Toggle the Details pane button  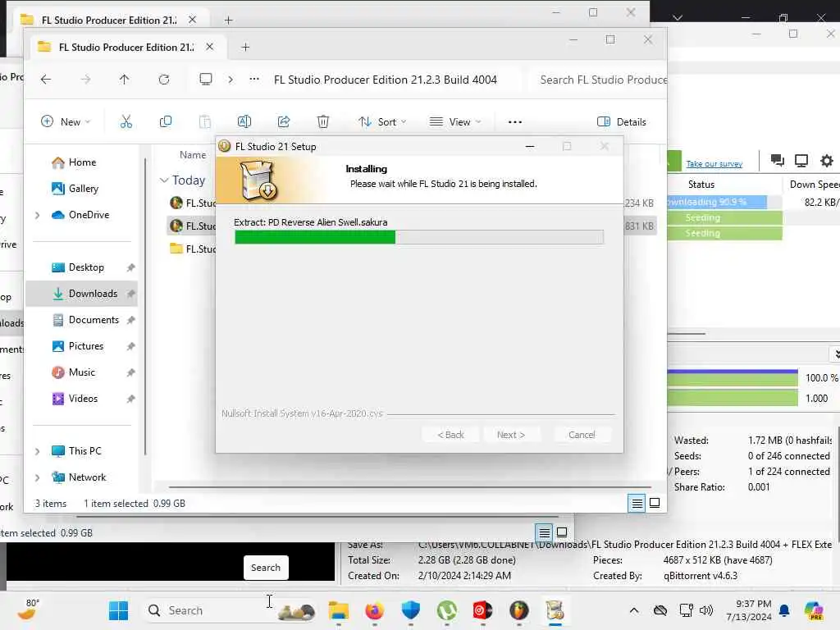pos(622,122)
